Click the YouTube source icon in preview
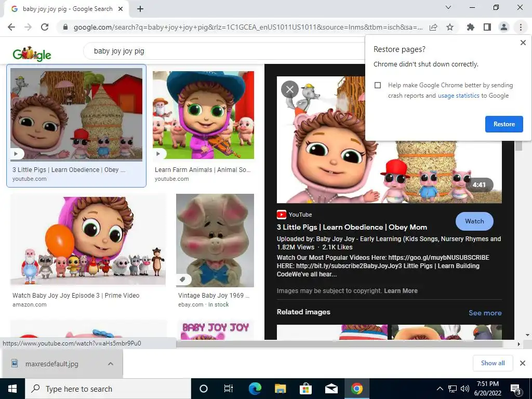The image size is (532, 399). pyautogui.click(x=281, y=215)
